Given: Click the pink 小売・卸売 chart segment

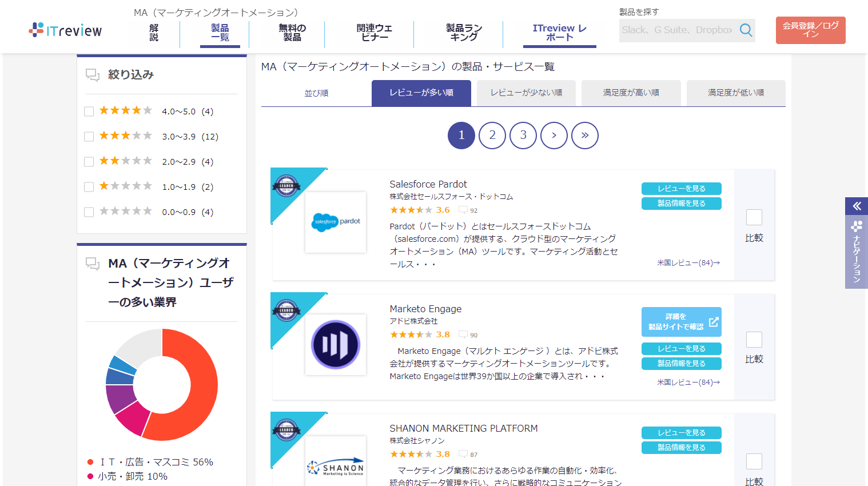Looking at the screenshot, I should point(133,418).
